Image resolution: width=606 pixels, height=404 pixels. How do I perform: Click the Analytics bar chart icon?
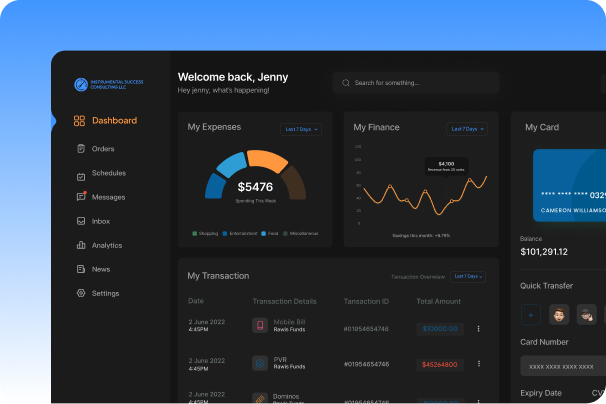click(x=80, y=245)
